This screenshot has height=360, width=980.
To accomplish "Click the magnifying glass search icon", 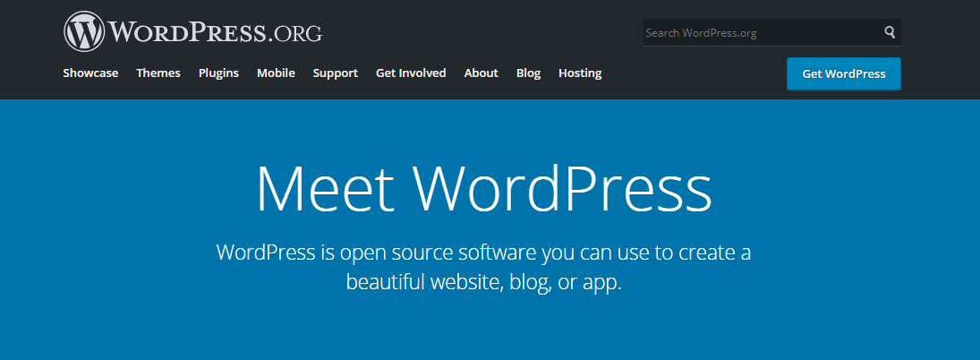I will click(x=890, y=32).
